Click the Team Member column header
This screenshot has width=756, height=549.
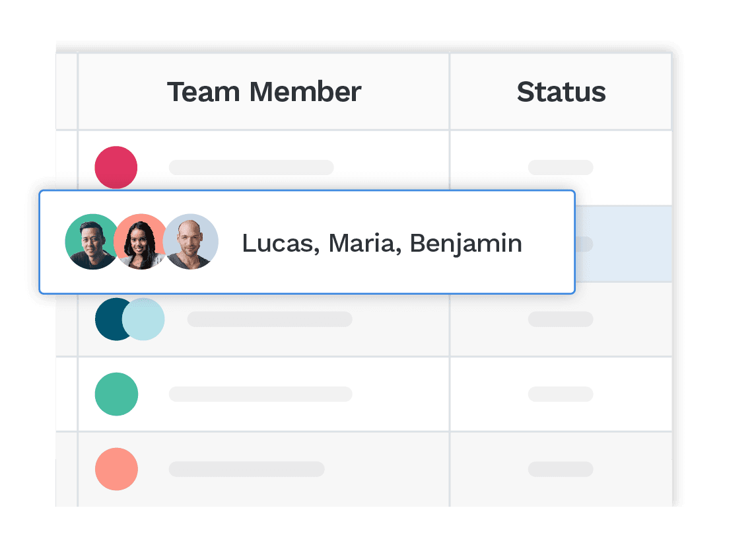click(263, 92)
